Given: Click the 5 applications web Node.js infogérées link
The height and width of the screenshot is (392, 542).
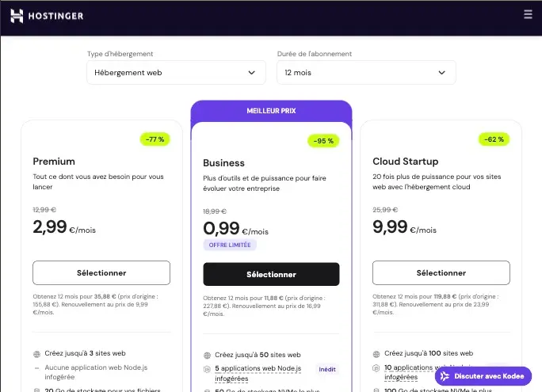Looking at the screenshot, I should coord(258,373).
